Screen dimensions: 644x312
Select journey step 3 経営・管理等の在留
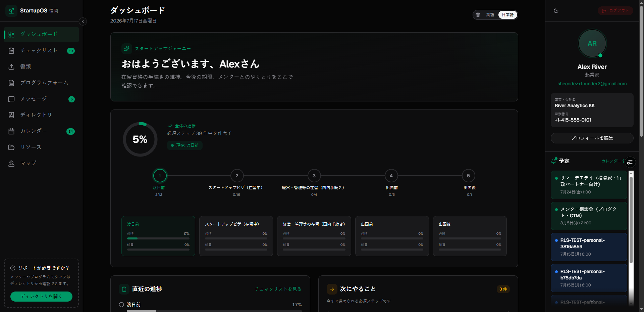314,176
